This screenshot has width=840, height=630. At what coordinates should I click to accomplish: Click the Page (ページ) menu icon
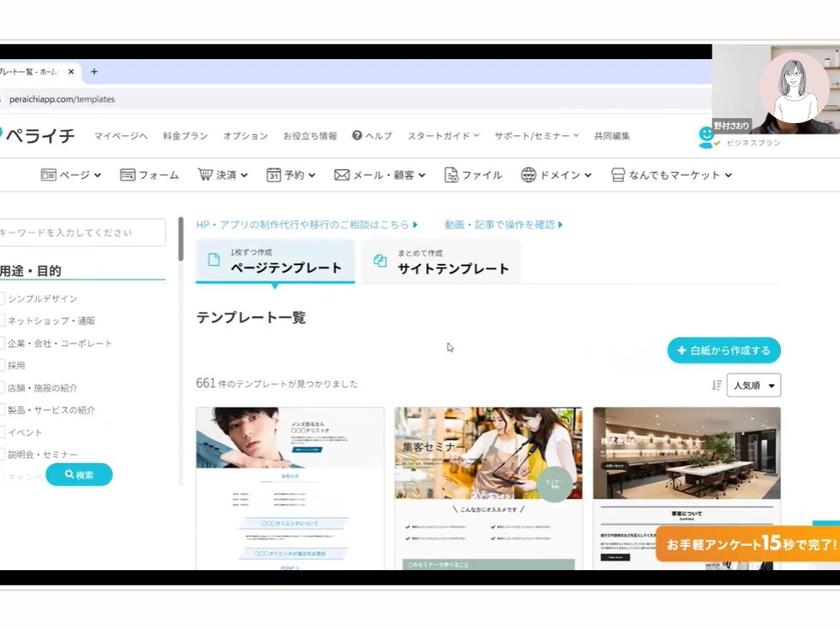coord(48,175)
